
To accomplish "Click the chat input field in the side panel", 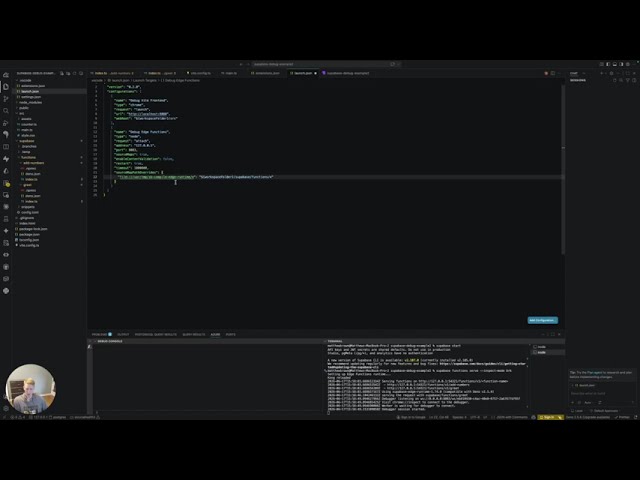I will tap(602, 393).
